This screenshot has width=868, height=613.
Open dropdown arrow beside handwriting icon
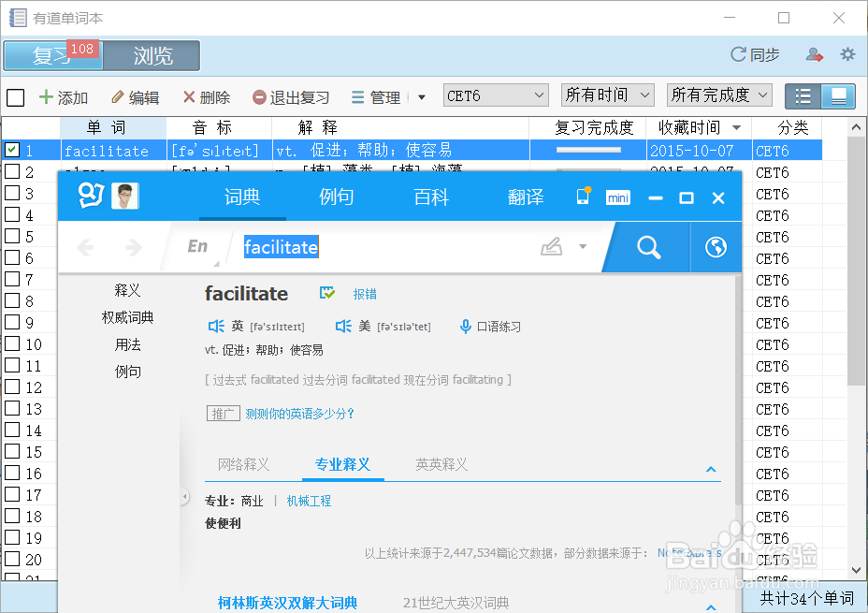583,246
